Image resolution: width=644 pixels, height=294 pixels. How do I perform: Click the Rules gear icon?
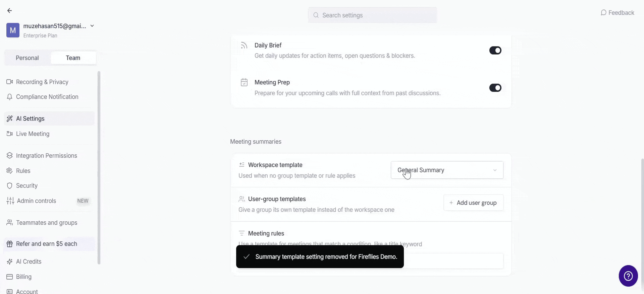[x=10, y=170]
